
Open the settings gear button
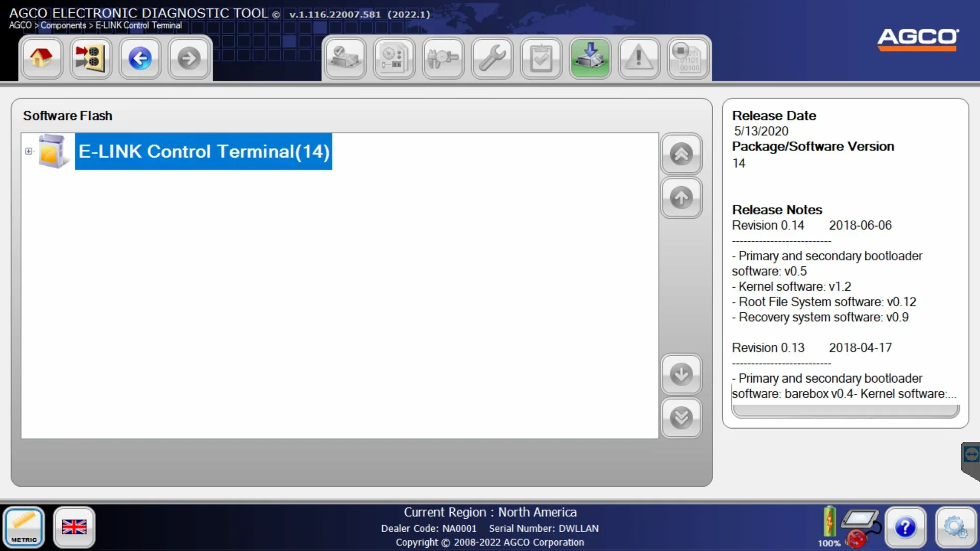tap(955, 527)
